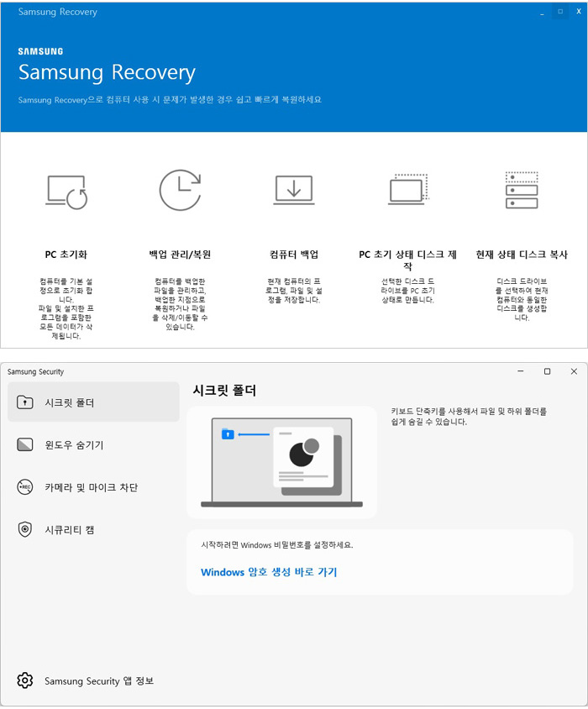This screenshot has height=709, width=588.
Task: Select the 현재 상태 디스크 복사 drive icon
Action: tap(522, 190)
